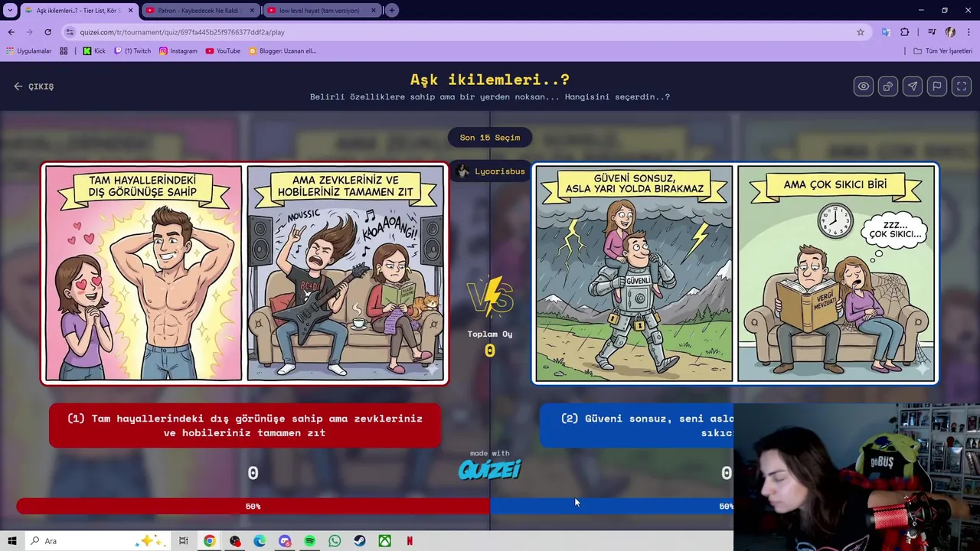Screen dimensions: 980x551
Task: Close the Patron - Kaybedecek Ne Kaldı tab
Action: click(252, 11)
